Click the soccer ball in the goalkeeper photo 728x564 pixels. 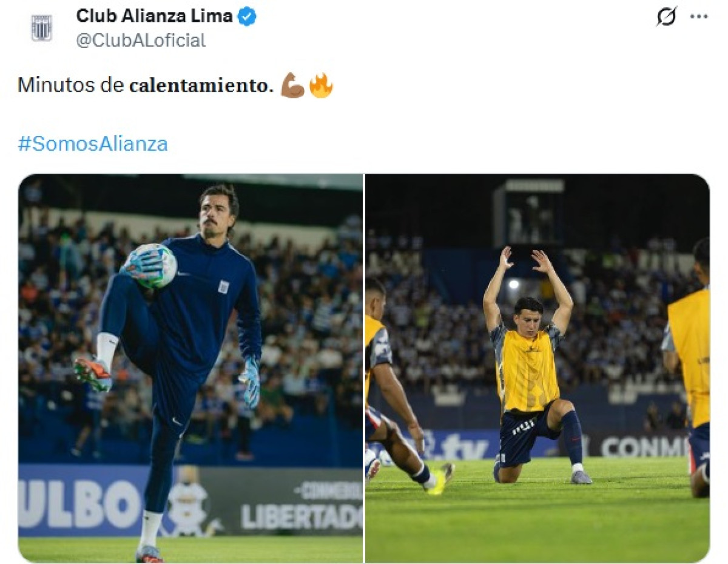(152, 266)
